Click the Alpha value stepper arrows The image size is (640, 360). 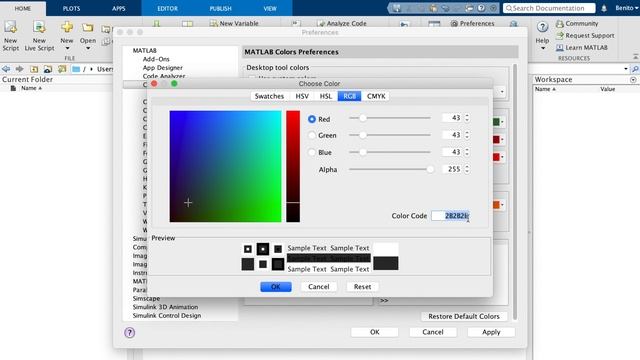point(467,169)
